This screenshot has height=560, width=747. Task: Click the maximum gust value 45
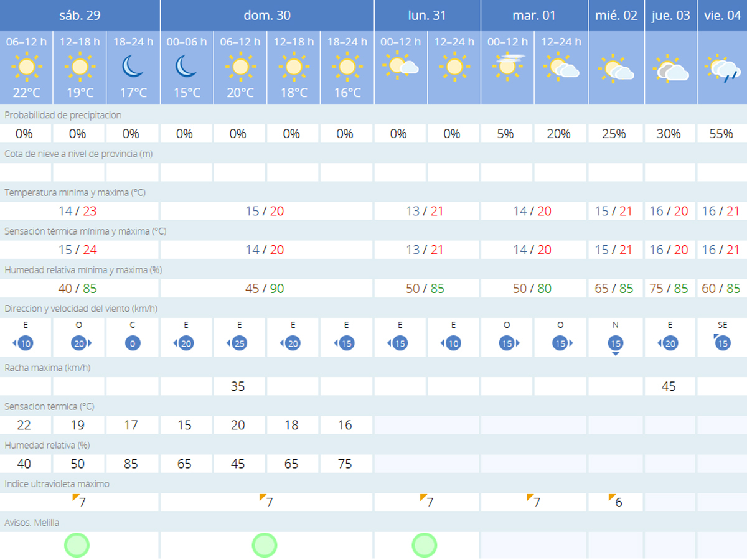coord(669,386)
